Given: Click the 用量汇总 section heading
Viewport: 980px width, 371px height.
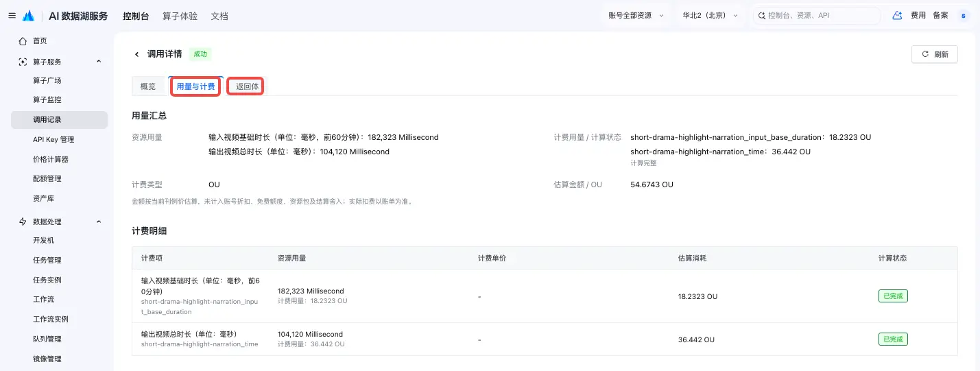Looking at the screenshot, I should tap(149, 116).
